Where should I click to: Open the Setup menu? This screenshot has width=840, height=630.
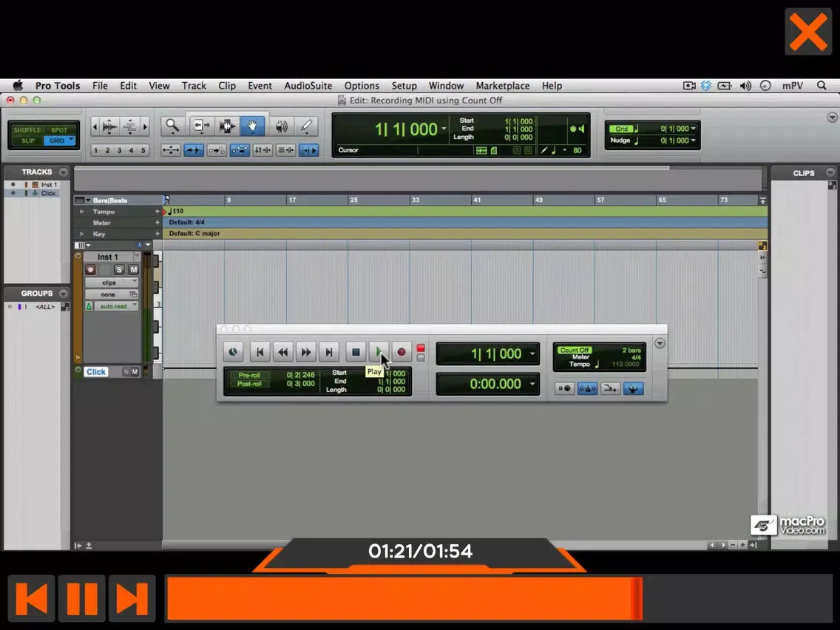pyautogui.click(x=404, y=86)
